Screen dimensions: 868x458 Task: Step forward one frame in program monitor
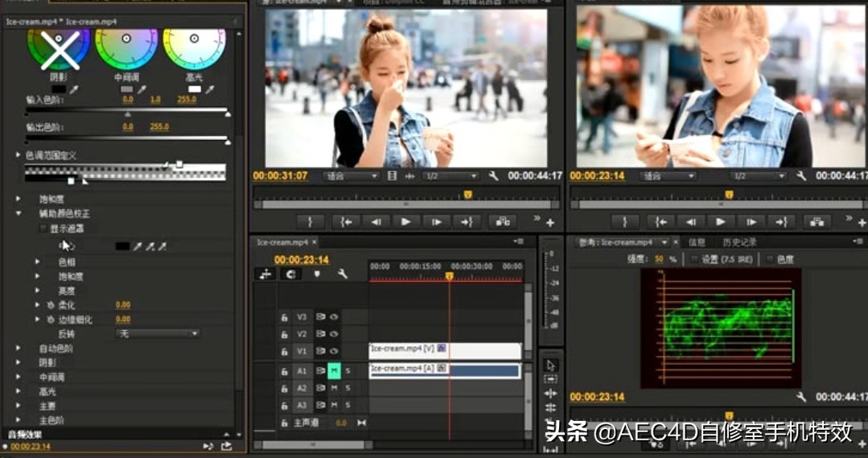click(x=751, y=222)
